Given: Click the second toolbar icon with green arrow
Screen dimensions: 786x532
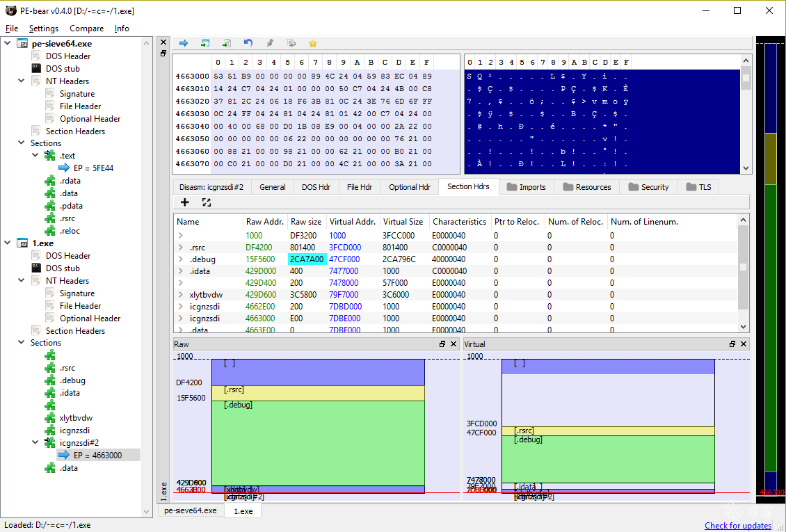Looking at the screenshot, I should point(205,43).
